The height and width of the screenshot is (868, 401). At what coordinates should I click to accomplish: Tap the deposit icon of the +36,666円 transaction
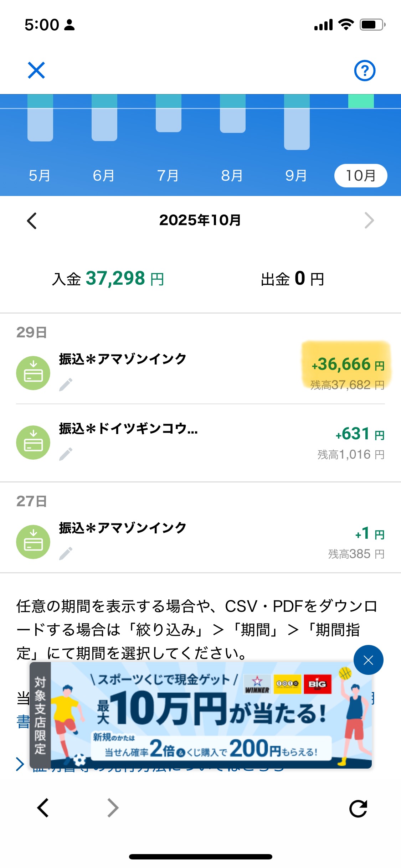pos(33,373)
